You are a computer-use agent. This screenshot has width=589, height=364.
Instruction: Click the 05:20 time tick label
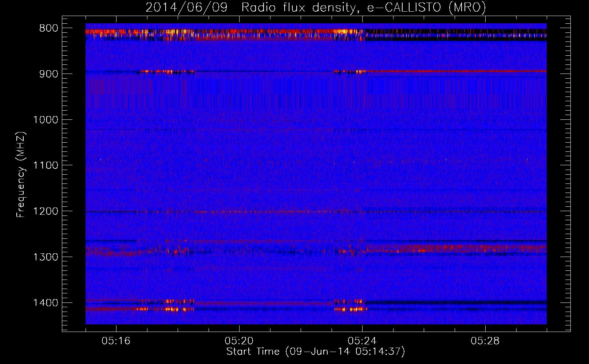(239, 341)
